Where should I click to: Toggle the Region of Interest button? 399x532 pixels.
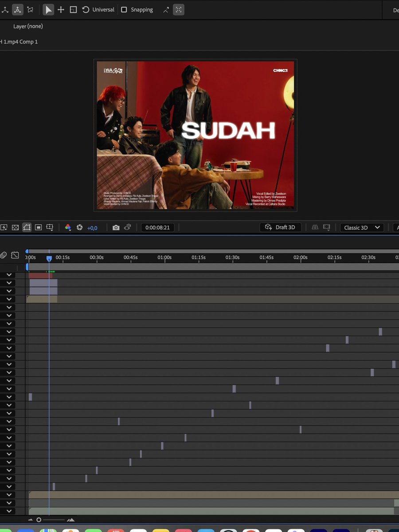[x=39, y=227]
